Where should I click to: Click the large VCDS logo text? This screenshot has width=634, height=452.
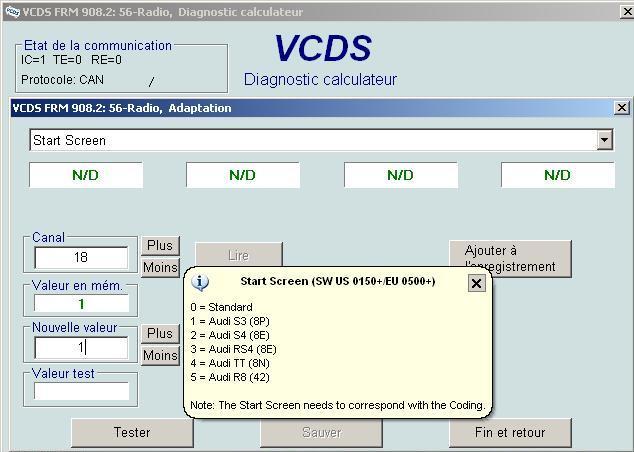click(323, 49)
